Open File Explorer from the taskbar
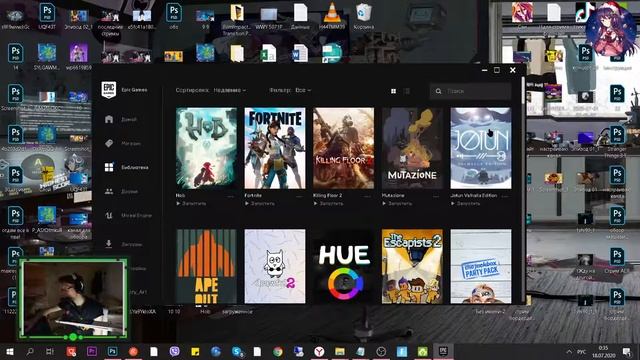This screenshot has width=640, height=360. click(x=340, y=351)
